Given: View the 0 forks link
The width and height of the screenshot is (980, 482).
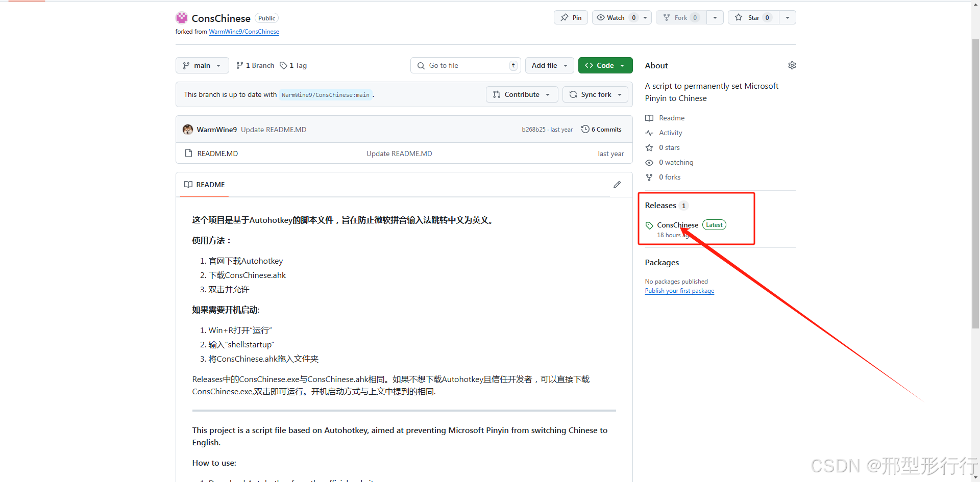Looking at the screenshot, I should pos(670,177).
